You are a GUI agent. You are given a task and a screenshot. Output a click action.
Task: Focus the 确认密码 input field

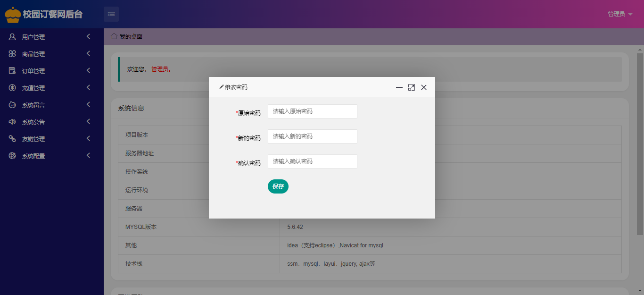point(313,161)
